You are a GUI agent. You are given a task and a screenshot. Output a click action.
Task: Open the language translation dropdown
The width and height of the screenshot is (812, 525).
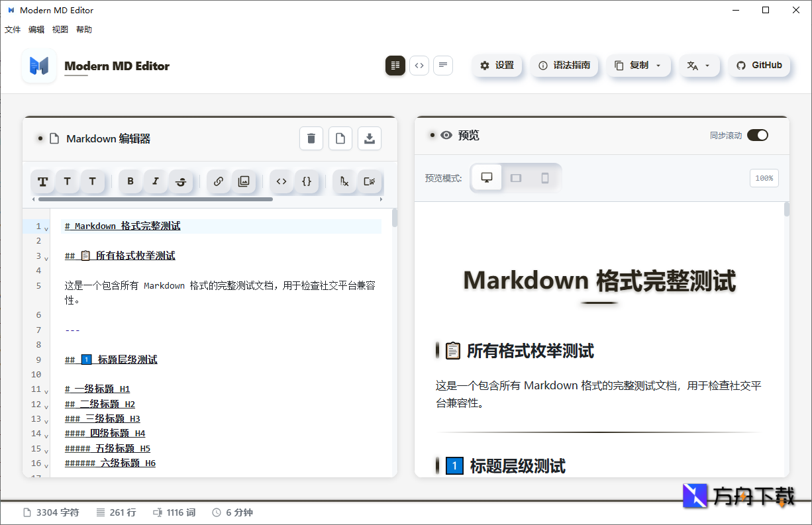tap(699, 66)
